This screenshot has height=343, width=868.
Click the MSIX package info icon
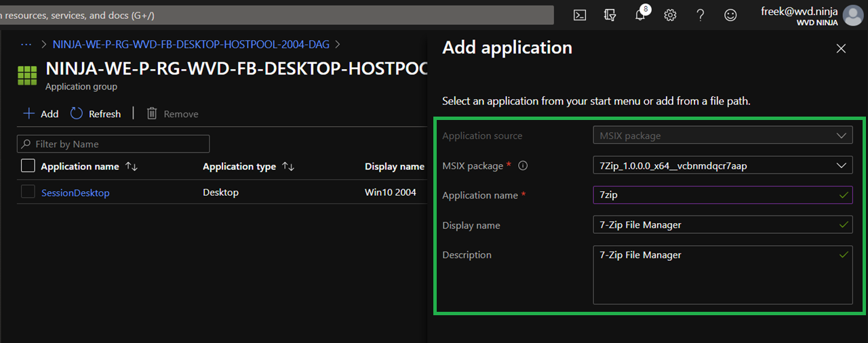[x=523, y=165]
